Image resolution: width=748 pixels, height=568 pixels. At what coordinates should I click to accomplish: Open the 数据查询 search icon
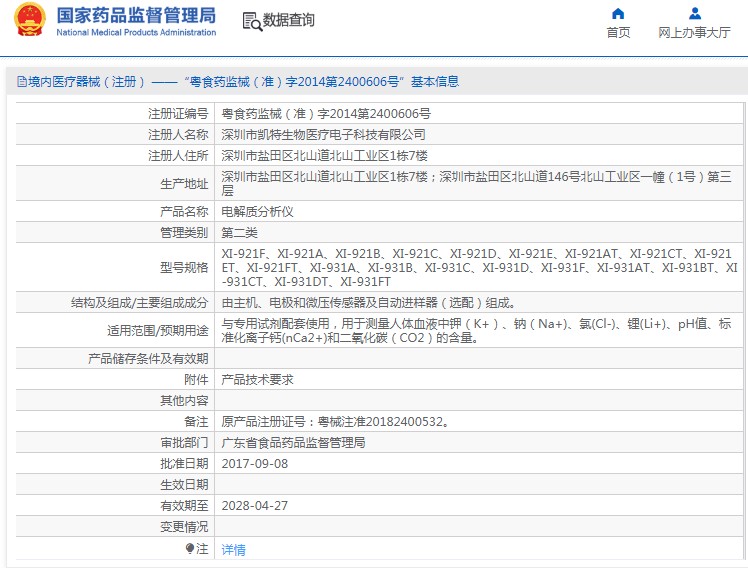[252, 21]
